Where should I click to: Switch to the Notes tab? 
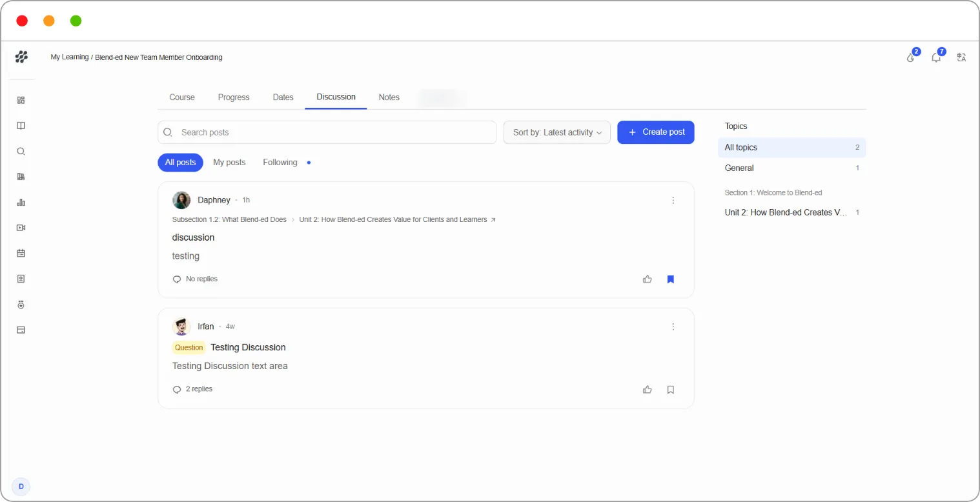pyautogui.click(x=389, y=97)
